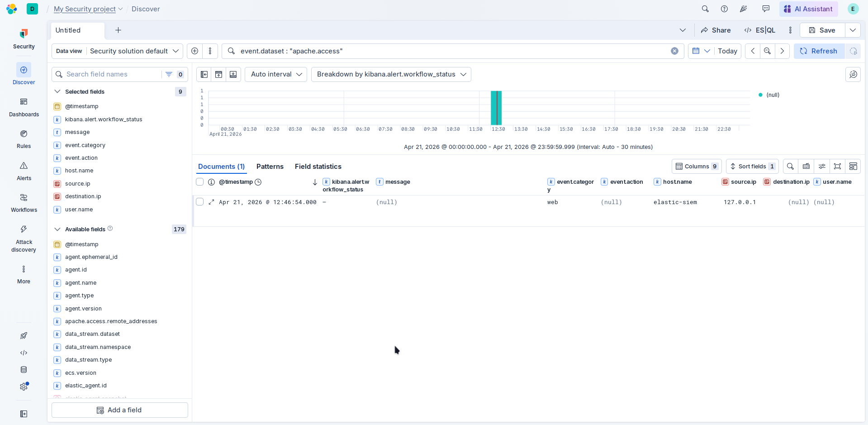Collapse the side navigation panel
Screen dimensions: 868x425
24,414
